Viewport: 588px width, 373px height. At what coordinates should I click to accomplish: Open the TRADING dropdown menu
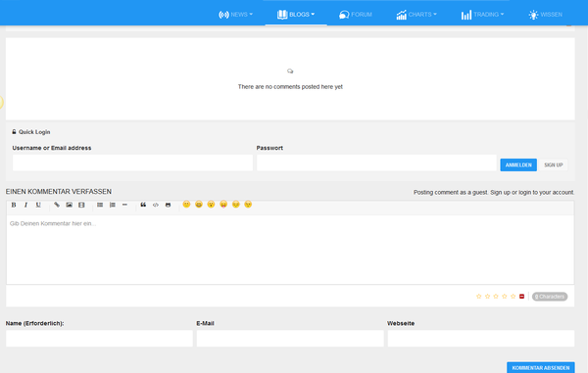[482, 15]
